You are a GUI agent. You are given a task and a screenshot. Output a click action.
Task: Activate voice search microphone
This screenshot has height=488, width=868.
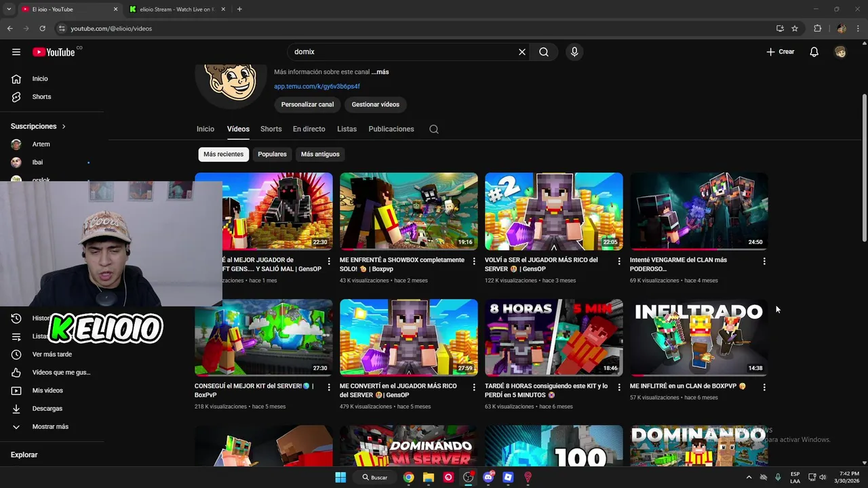tap(574, 52)
